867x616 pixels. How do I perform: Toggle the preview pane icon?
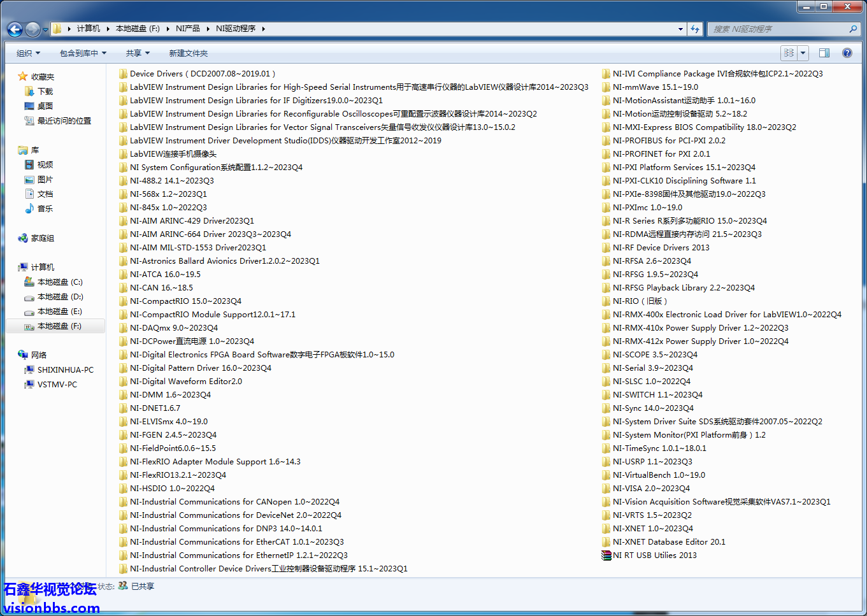pos(824,53)
